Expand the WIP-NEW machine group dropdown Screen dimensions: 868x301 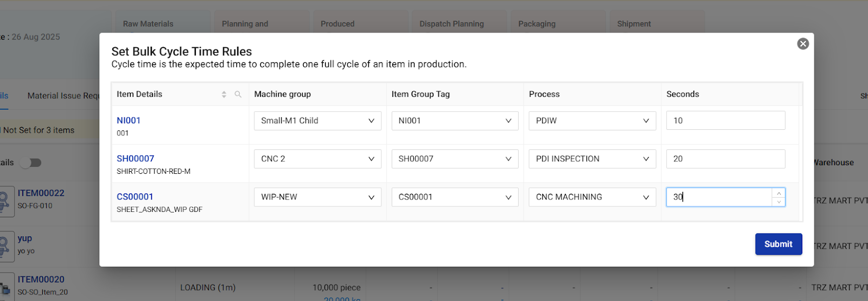(317, 197)
